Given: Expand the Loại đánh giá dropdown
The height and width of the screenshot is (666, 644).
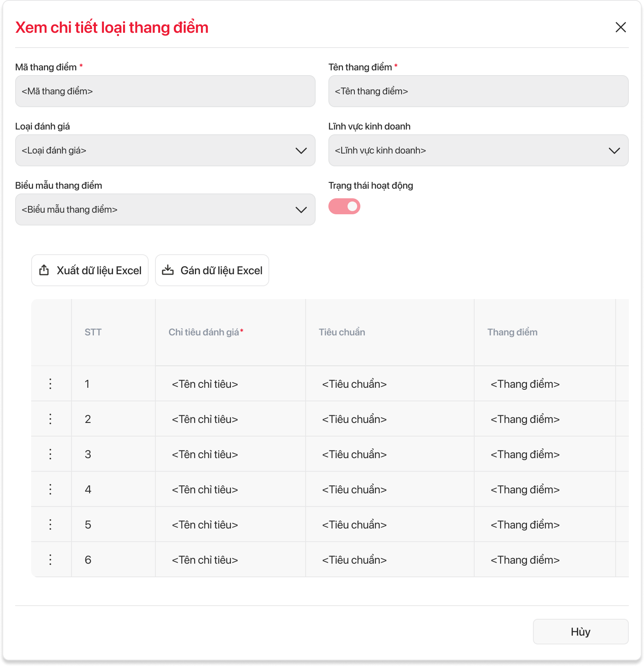Looking at the screenshot, I should click(x=165, y=150).
